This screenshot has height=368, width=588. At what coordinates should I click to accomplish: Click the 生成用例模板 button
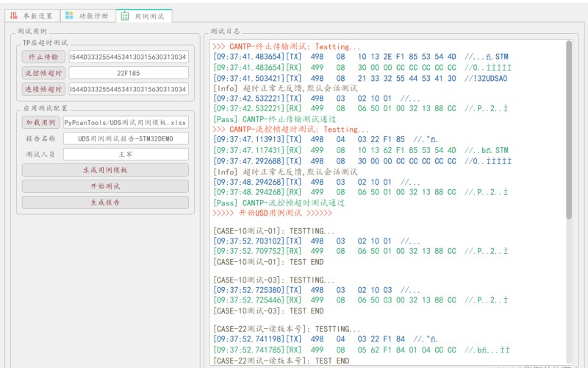[105, 170]
